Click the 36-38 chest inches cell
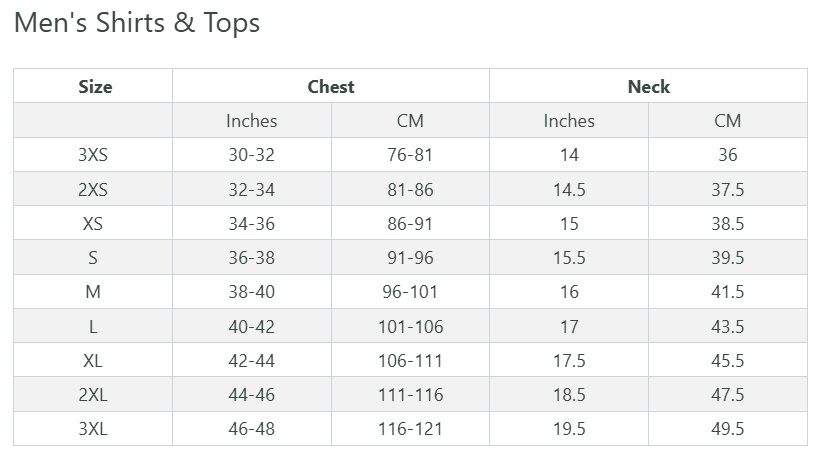Image resolution: width=831 pixels, height=454 pixels. 252,258
